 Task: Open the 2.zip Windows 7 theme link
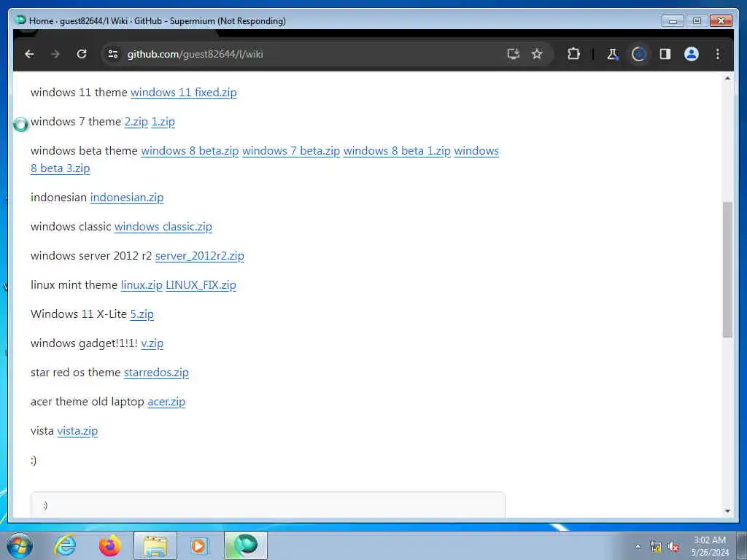coord(136,122)
